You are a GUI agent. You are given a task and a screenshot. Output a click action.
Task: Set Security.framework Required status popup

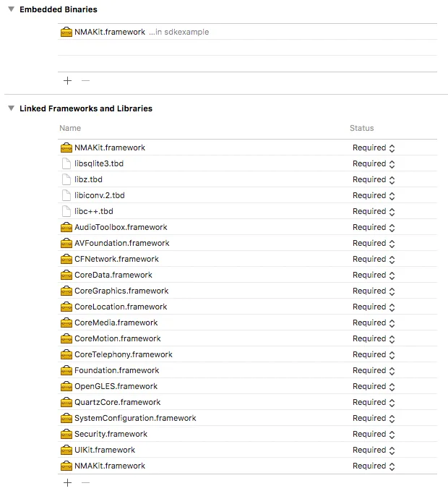(x=374, y=434)
